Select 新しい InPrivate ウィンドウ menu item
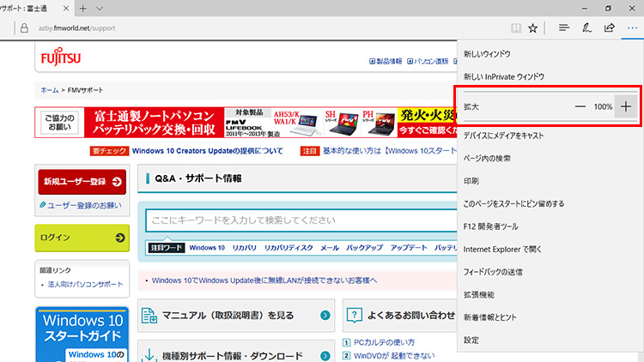The image size is (644, 362). click(x=504, y=76)
